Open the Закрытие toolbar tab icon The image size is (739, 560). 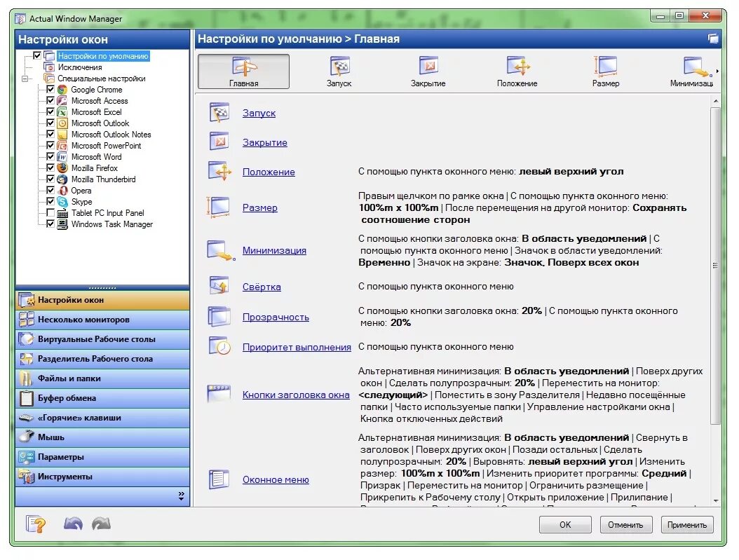click(428, 66)
